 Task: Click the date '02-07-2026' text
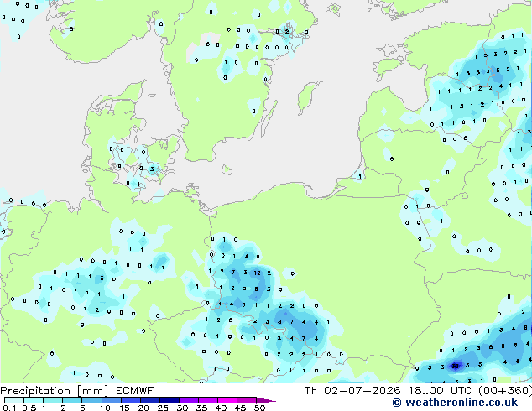(362, 391)
